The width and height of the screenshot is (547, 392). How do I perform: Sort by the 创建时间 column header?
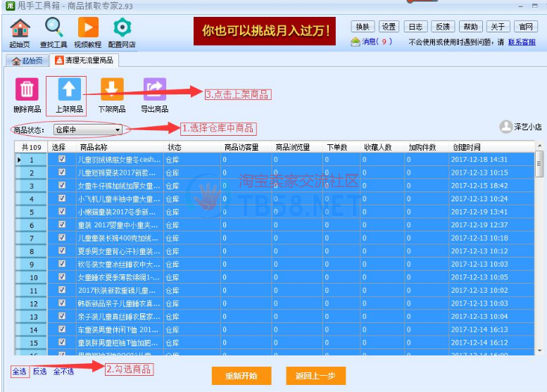[x=467, y=147]
